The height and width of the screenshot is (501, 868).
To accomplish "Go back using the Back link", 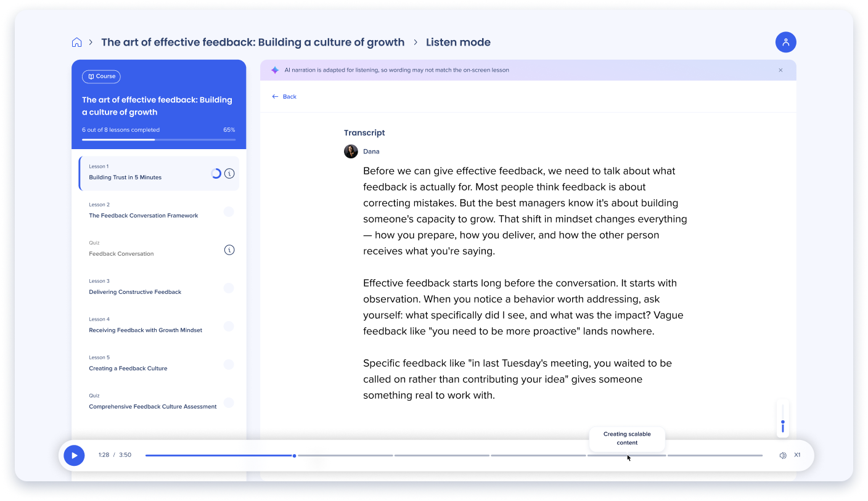I will 284,97.
